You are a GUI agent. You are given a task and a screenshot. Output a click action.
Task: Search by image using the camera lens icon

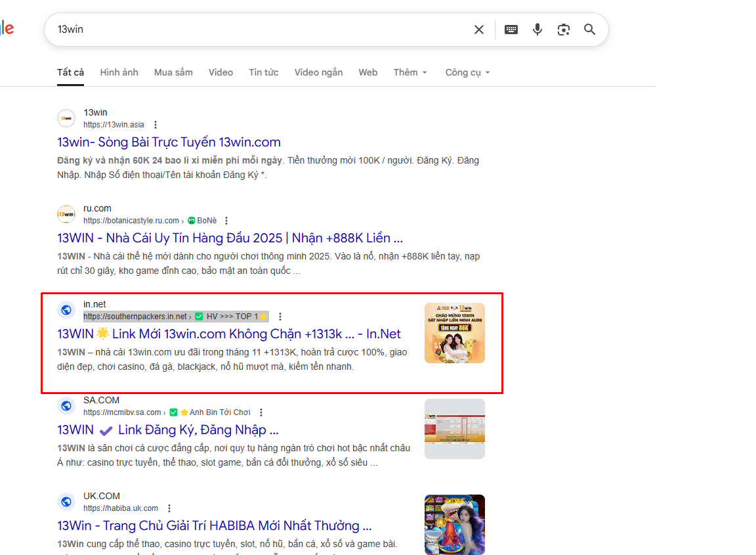(x=563, y=30)
